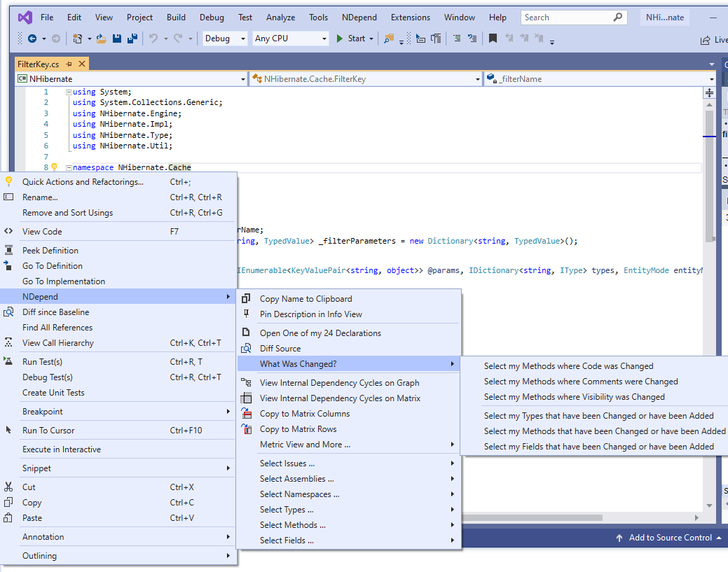This screenshot has height=572, width=728.
Task: Choose Peek Definition
Action: coord(119,251)
